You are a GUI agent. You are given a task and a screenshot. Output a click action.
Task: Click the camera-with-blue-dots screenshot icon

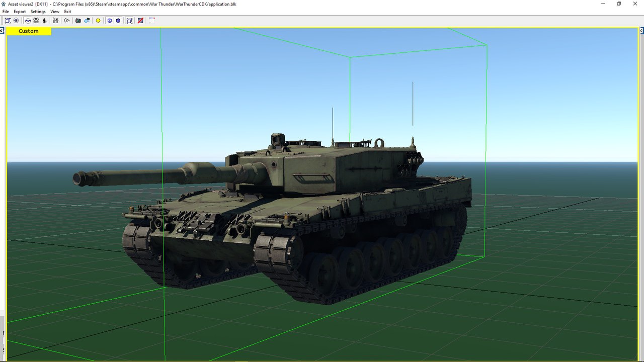(87, 21)
